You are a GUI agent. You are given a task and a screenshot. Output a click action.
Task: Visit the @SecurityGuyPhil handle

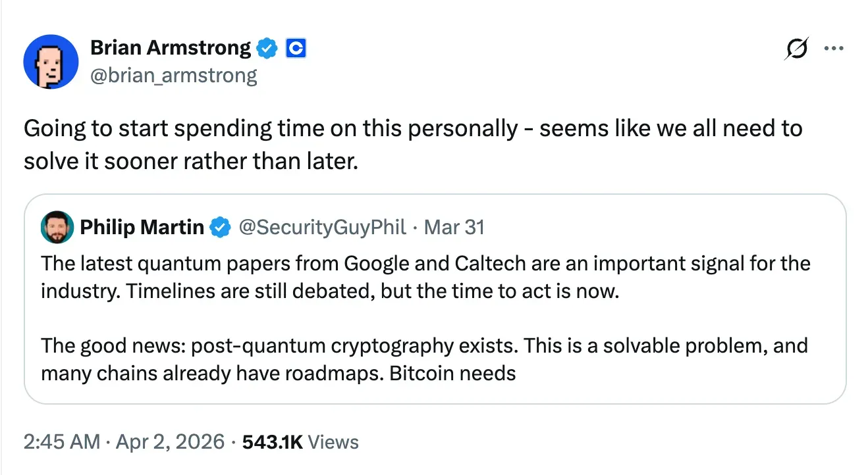tap(321, 228)
